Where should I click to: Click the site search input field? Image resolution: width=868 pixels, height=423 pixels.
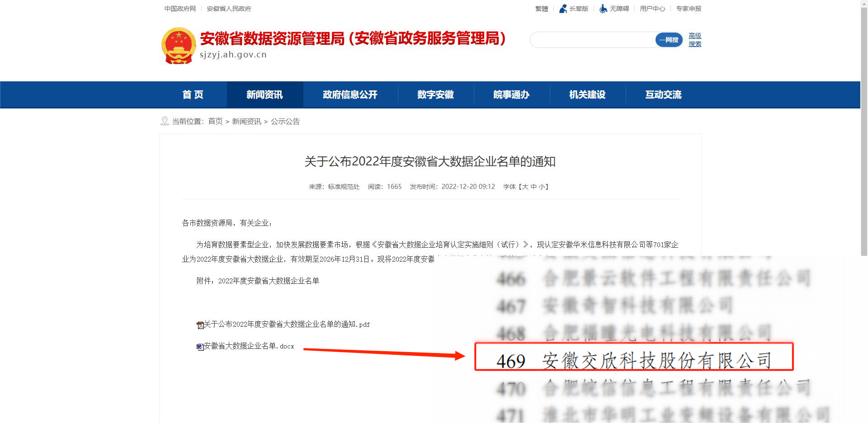(x=593, y=40)
